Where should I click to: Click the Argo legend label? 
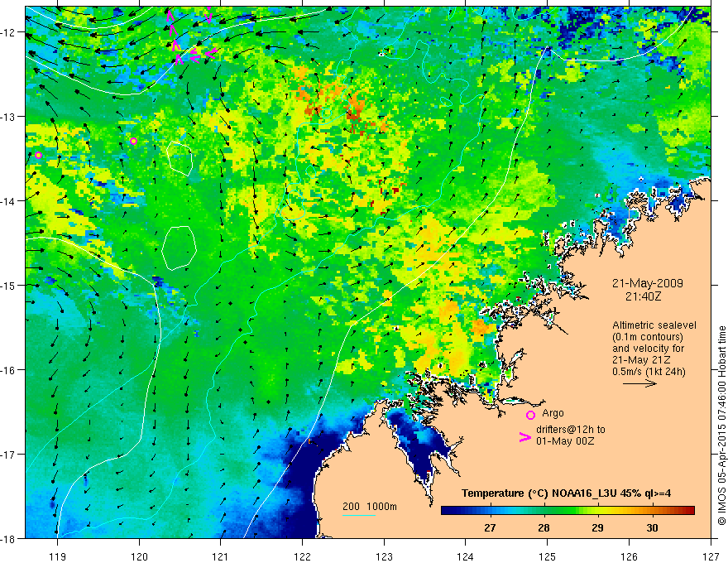553,413
